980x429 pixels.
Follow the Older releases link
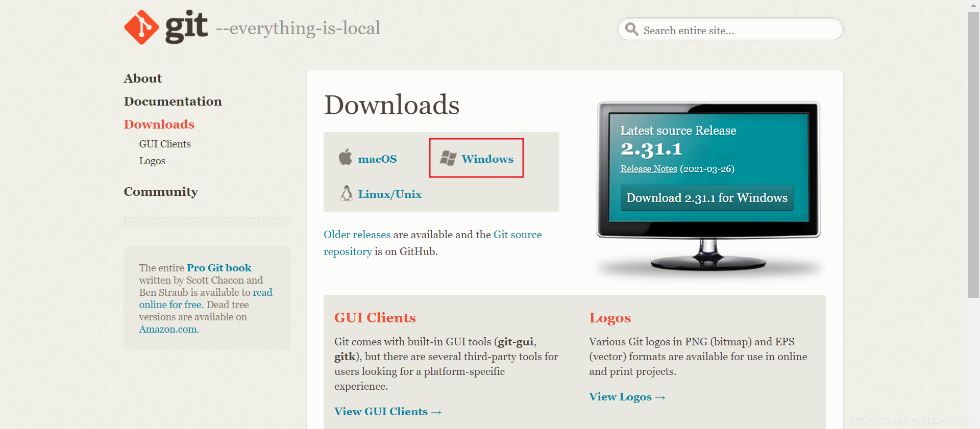(x=357, y=235)
